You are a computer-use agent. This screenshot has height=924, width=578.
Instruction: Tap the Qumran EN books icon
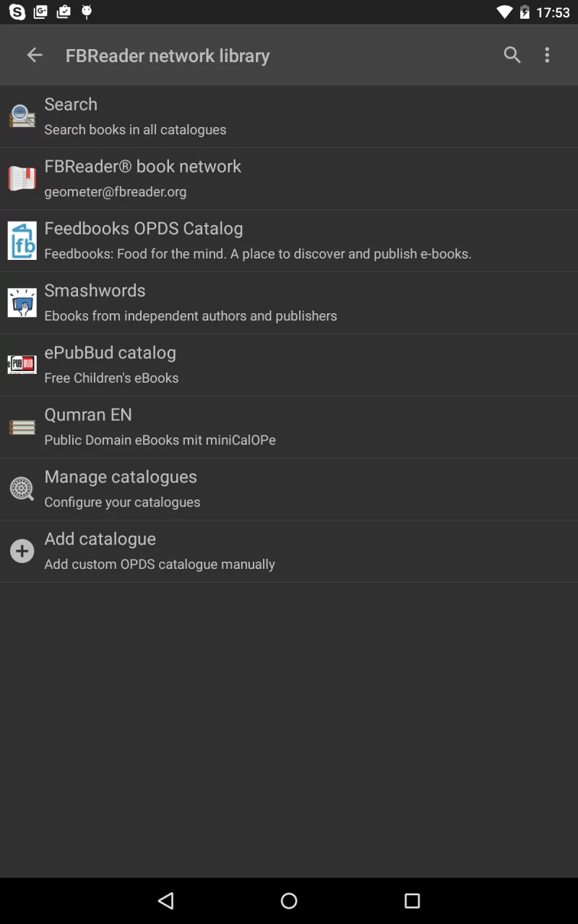(22, 427)
